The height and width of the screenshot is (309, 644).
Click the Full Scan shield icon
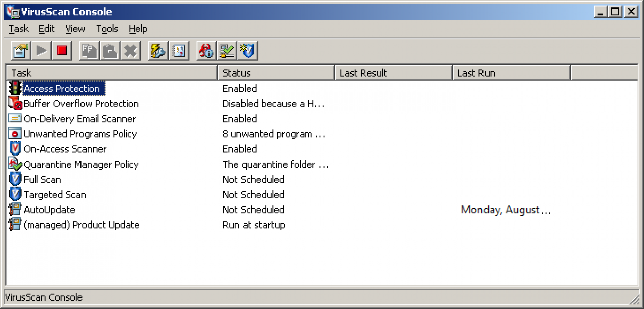[15, 179]
